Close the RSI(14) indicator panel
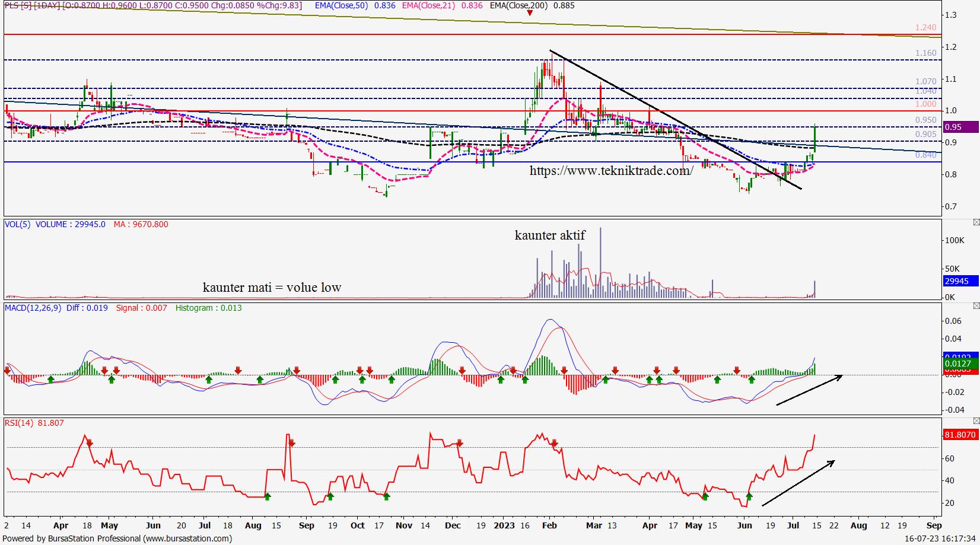Viewport: 980px width, 545px height. click(x=976, y=421)
